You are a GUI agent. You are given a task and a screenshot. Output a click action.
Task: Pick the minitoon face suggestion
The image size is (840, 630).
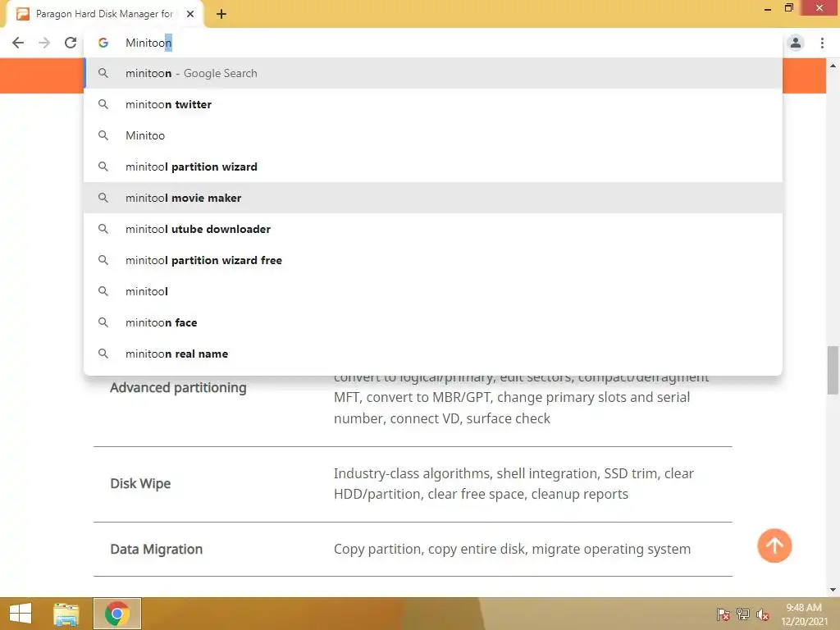433,322
